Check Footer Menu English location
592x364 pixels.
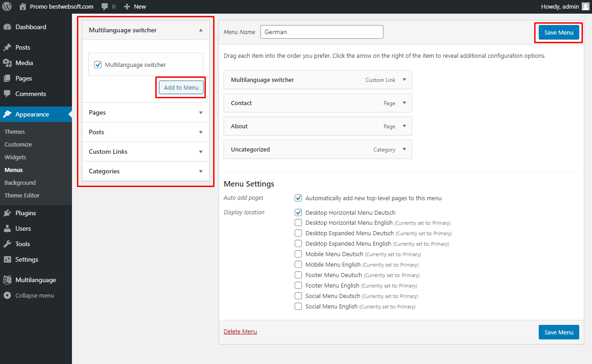tap(298, 286)
